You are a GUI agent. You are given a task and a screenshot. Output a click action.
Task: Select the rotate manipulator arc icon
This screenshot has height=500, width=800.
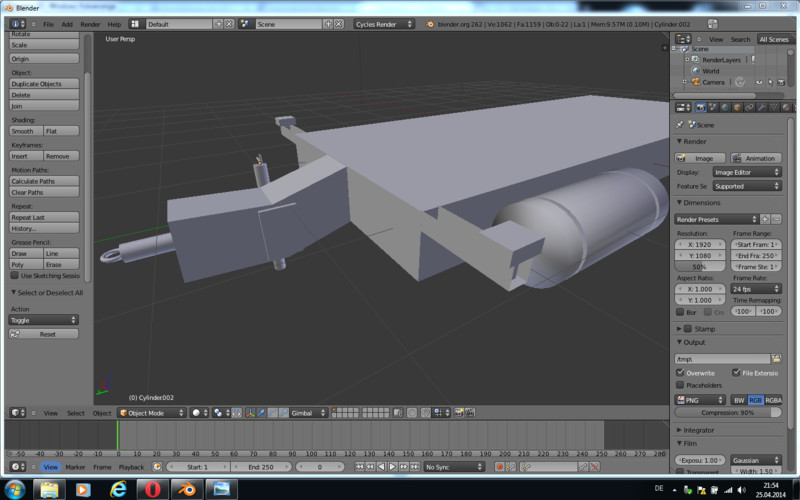(x=272, y=413)
